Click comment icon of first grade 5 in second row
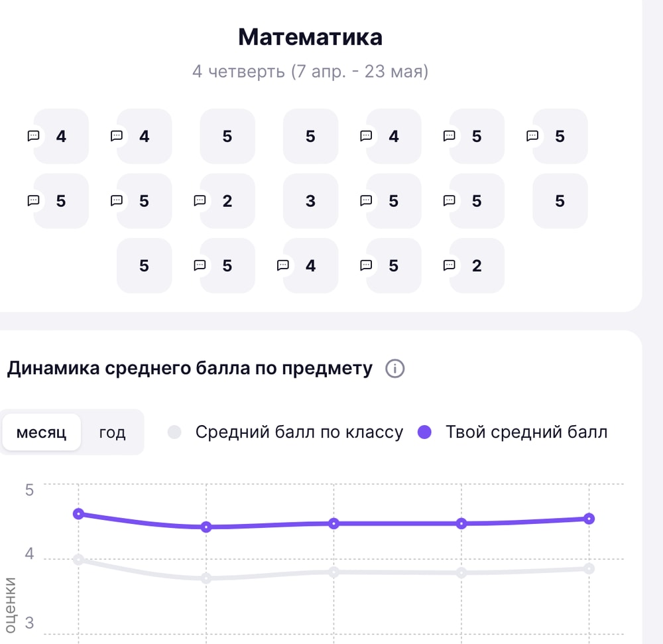 click(33, 200)
